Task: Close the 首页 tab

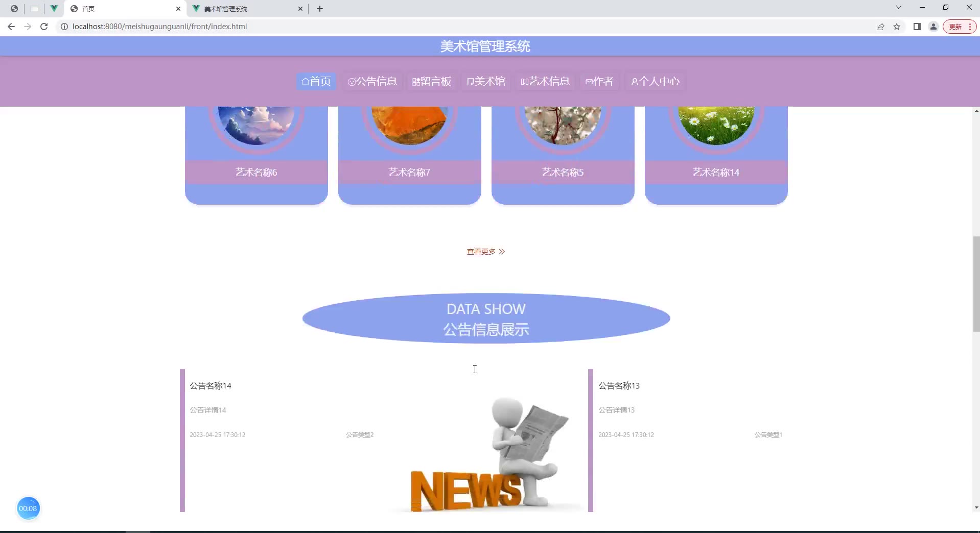Action: pyautogui.click(x=178, y=9)
